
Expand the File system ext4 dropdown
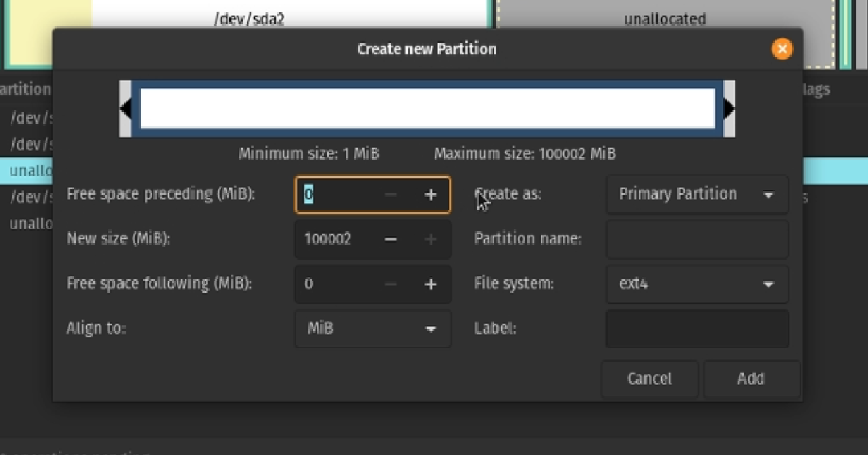tap(696, 284)
